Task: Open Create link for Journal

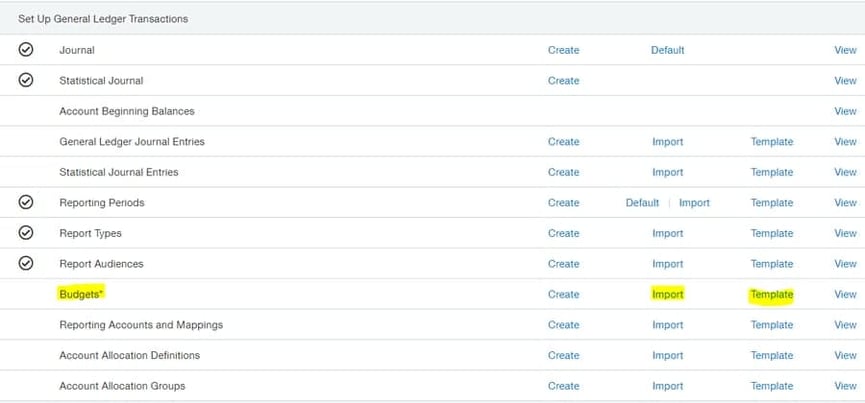Action: tap(563, 50)
